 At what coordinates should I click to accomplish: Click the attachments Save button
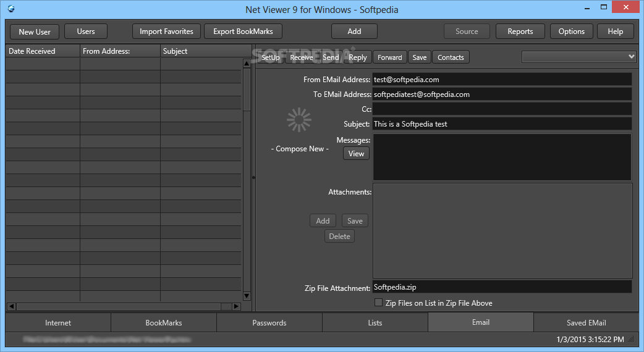355,220
